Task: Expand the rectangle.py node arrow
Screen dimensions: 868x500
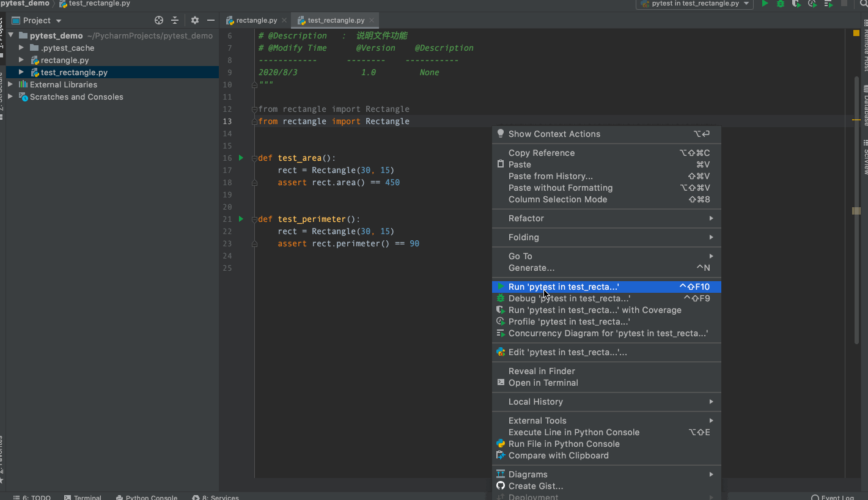Action: pos(21,60)
